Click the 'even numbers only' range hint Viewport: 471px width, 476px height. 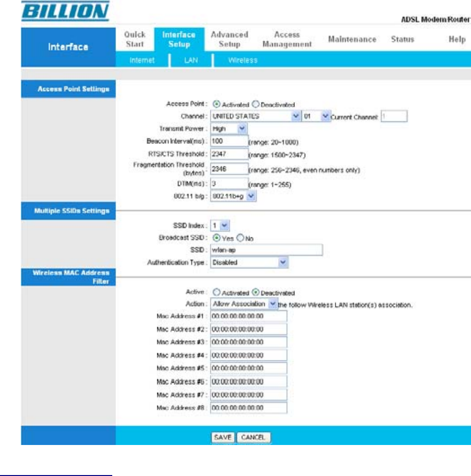tap(304, 170)
